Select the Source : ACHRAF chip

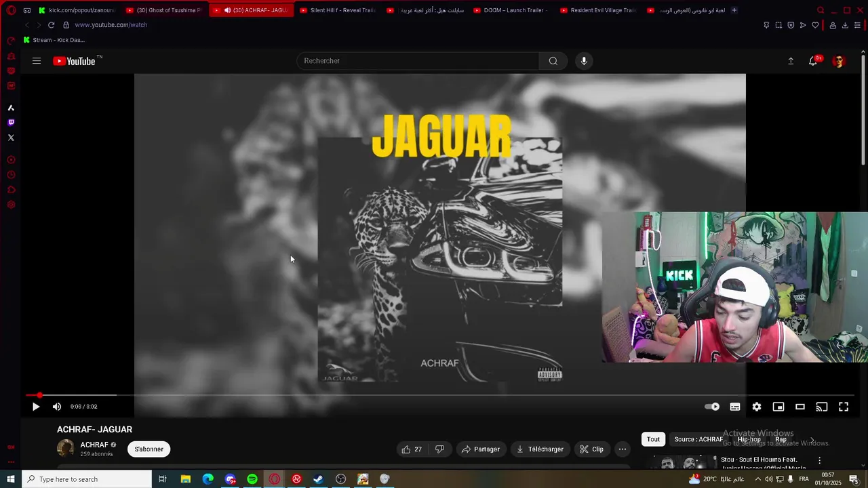[x=698, y=439]
